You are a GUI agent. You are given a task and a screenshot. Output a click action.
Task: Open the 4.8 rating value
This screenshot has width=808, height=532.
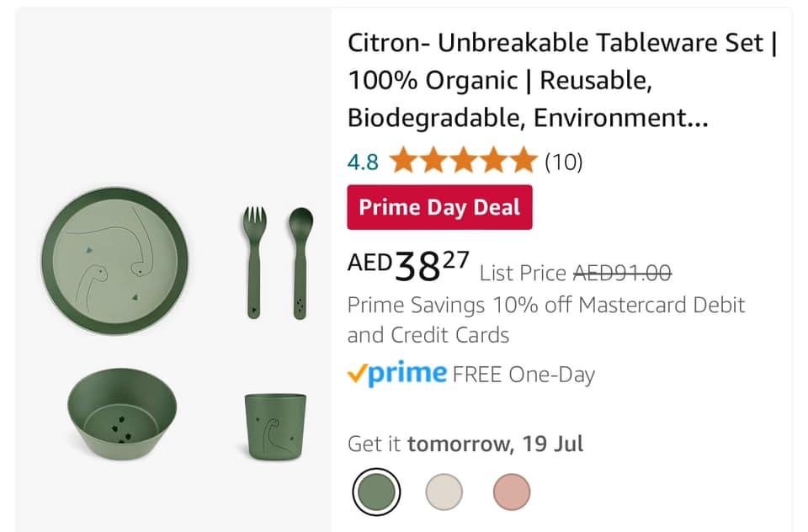[363, 162]
